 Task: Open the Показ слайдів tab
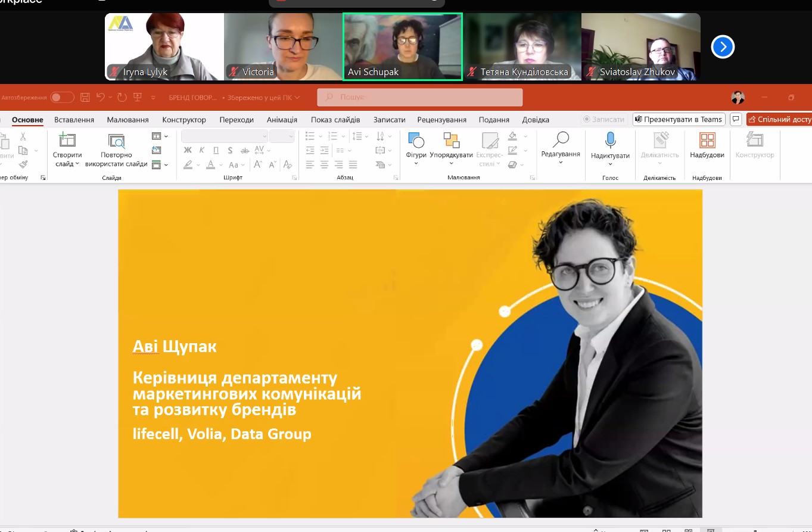pos(335,120)
